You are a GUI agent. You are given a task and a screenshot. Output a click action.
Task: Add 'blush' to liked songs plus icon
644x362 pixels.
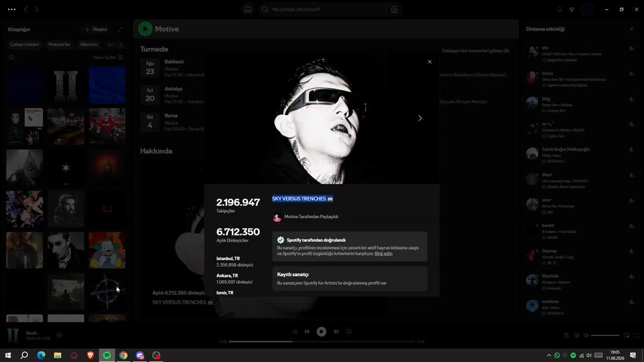pyautogui.click(x=60, y=336)
